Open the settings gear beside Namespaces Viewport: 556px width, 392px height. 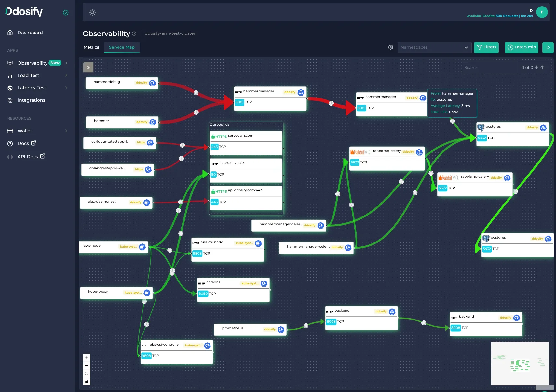pyautogui.click(x=391, y=47)
